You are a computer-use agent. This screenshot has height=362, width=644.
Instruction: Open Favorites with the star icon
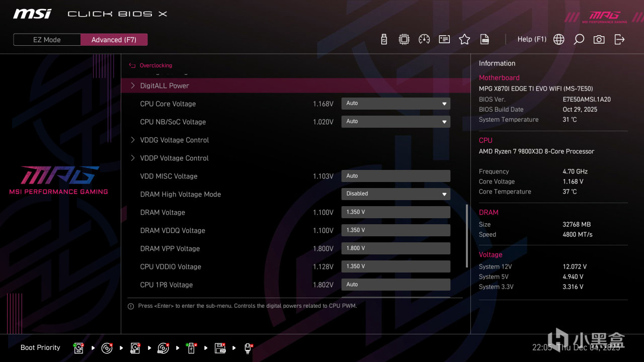464,39
